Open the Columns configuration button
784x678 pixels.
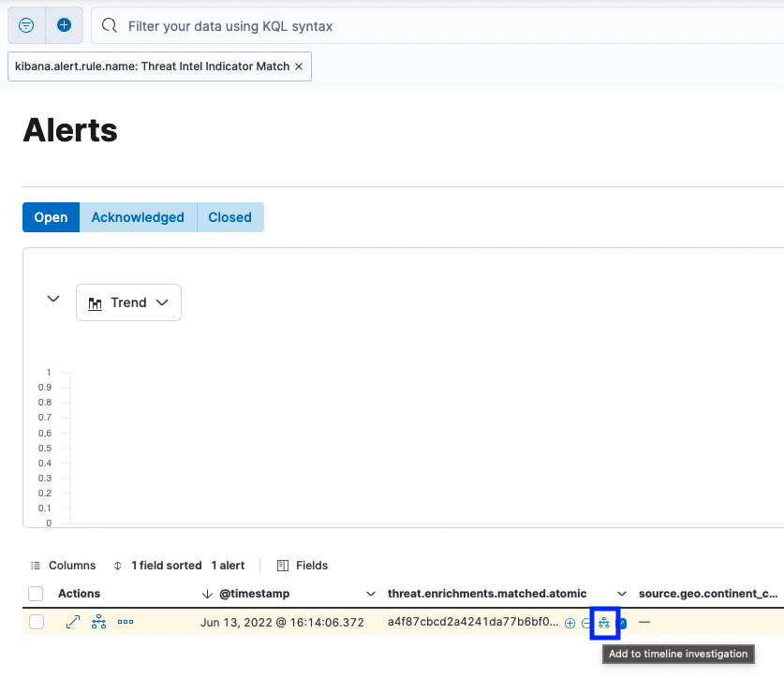(x=63, y=565)
